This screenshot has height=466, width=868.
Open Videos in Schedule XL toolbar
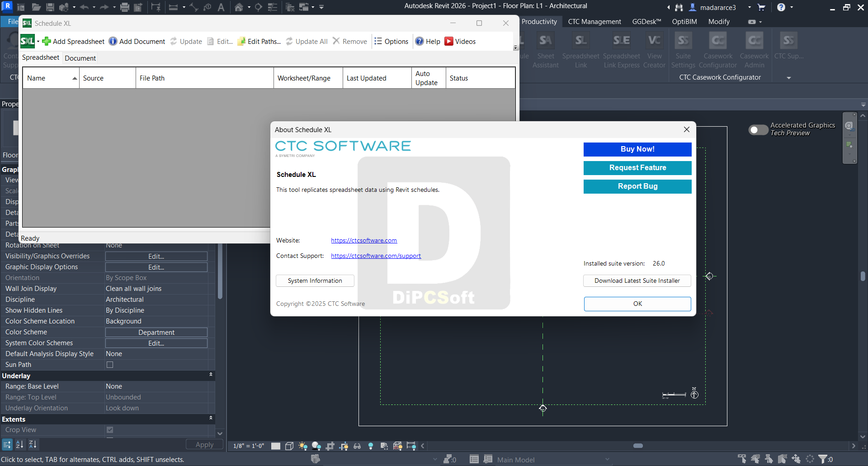click(x=460, y=41)
